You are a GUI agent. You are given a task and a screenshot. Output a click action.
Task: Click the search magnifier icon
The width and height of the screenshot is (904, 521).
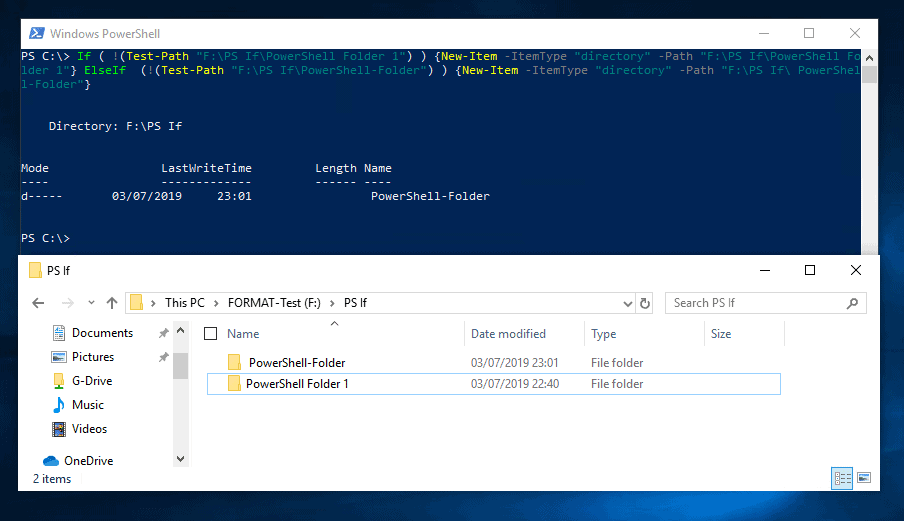853,303
